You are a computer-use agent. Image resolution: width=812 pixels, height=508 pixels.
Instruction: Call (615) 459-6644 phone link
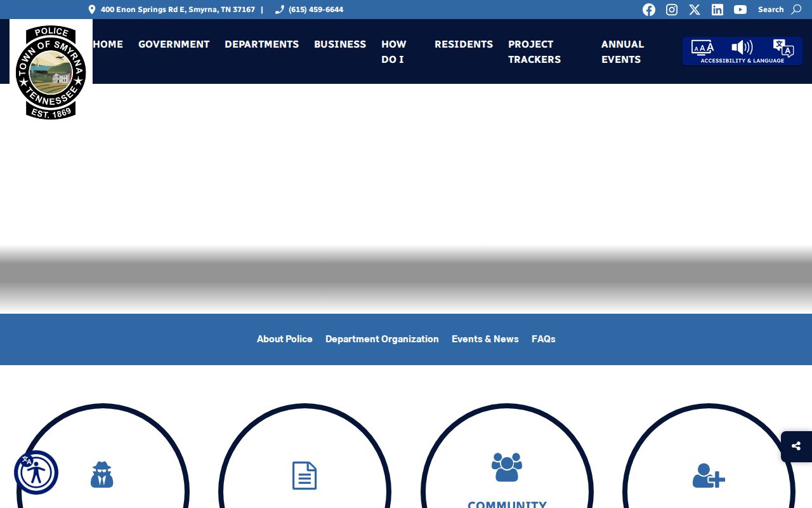tap(315, 10)
